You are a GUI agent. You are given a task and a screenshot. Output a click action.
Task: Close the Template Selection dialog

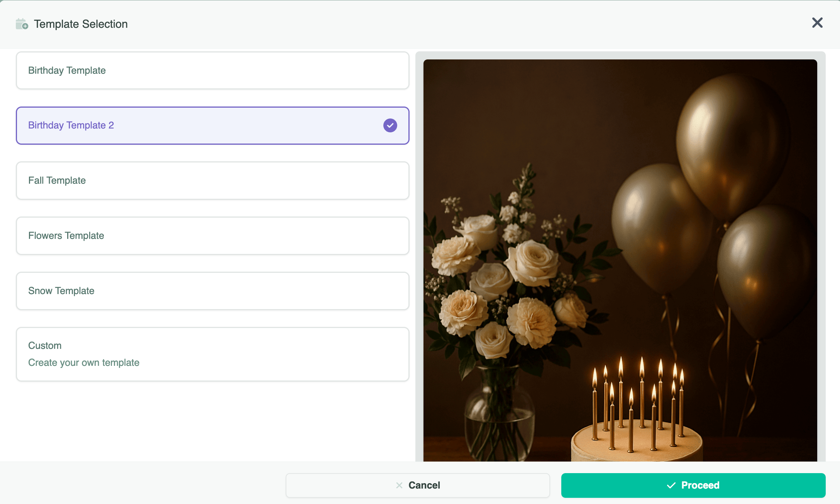pos(817,23)
